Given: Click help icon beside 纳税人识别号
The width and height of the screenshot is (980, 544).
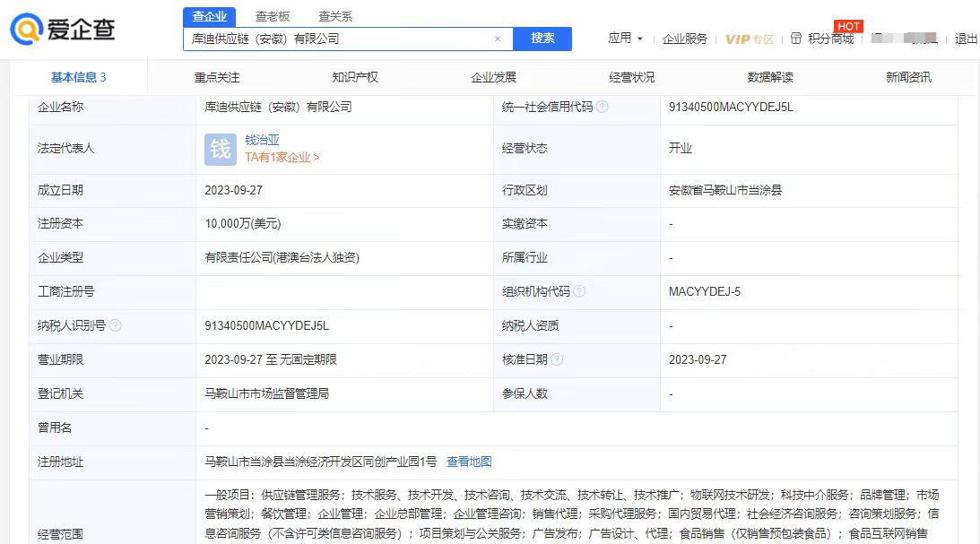Looking at the screenshot, I should click(115, 325).
